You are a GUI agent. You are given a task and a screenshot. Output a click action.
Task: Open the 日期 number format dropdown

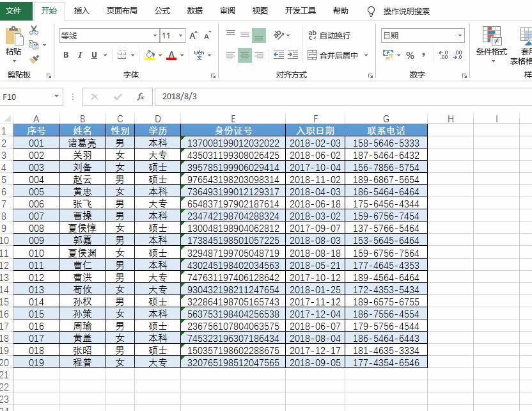[460, 35]
